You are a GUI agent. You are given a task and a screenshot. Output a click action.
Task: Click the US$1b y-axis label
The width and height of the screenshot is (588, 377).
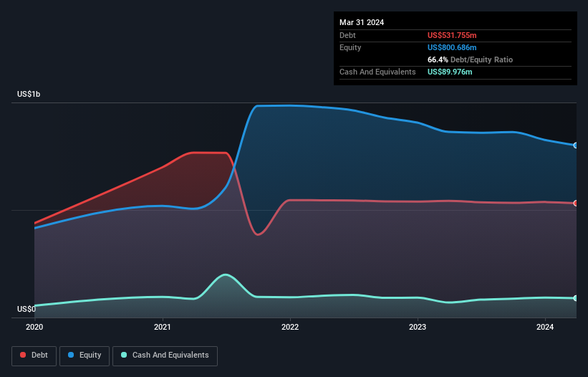29,94
